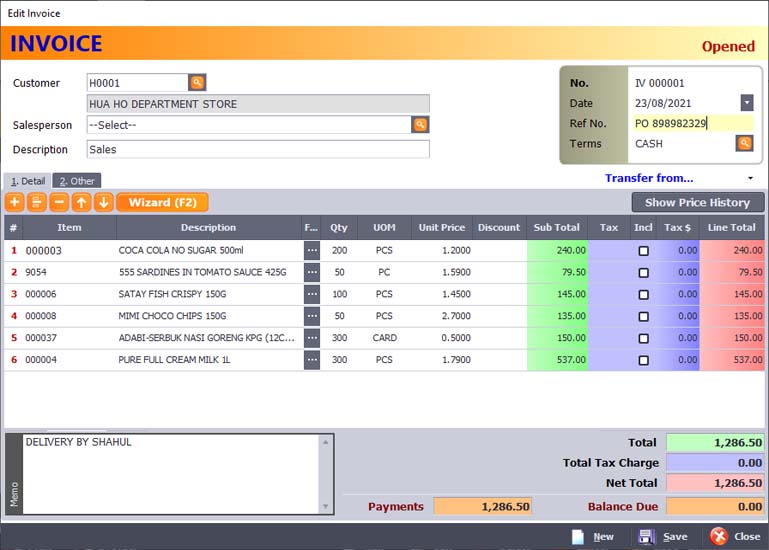The width and height of the screenshot is (769, 550).
Task: Click the green Total amount field
Action: click(715, 443)
